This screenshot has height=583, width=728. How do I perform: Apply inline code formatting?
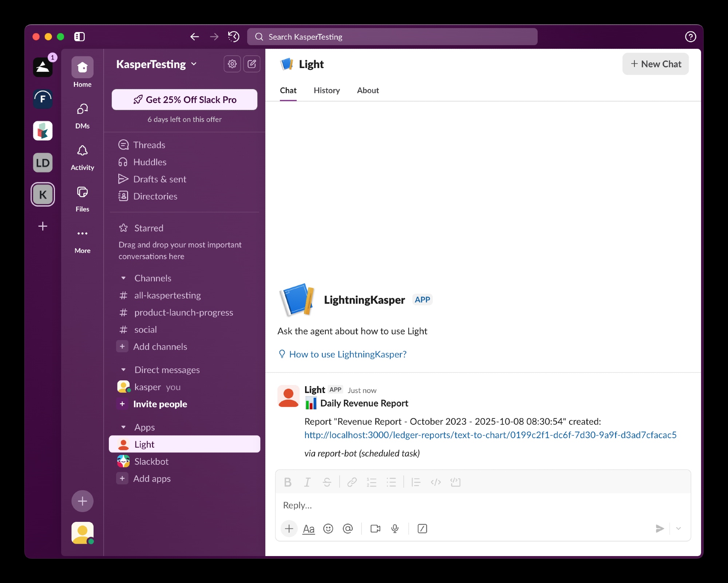436,482
